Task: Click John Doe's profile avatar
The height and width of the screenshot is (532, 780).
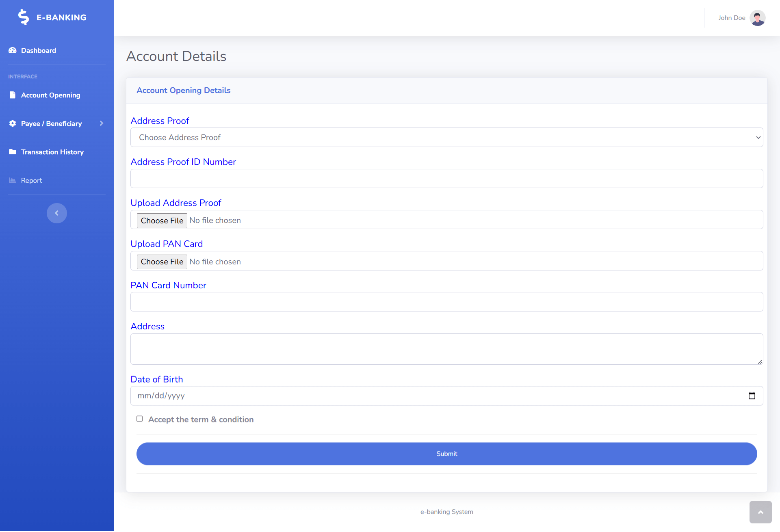Action: tap(758, 17)
